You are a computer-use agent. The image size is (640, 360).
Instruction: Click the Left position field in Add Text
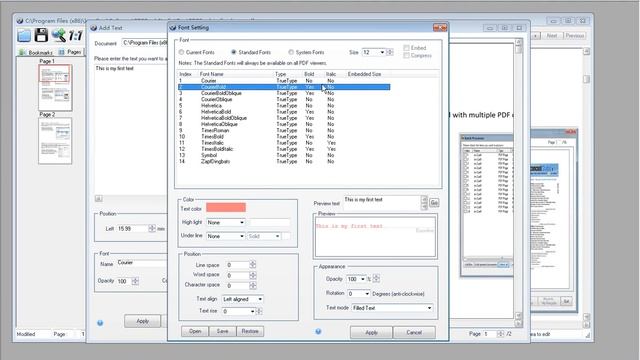click(132, 229)
